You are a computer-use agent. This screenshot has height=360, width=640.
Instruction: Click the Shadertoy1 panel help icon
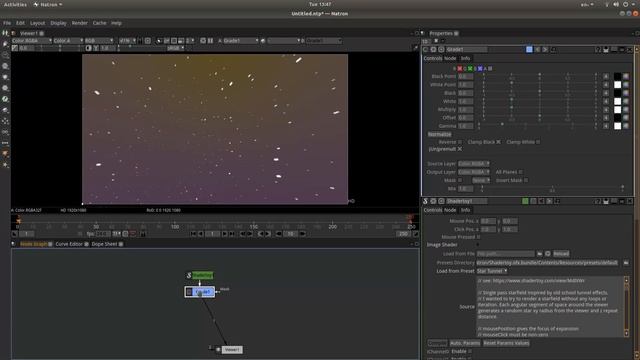coord(598,201)
